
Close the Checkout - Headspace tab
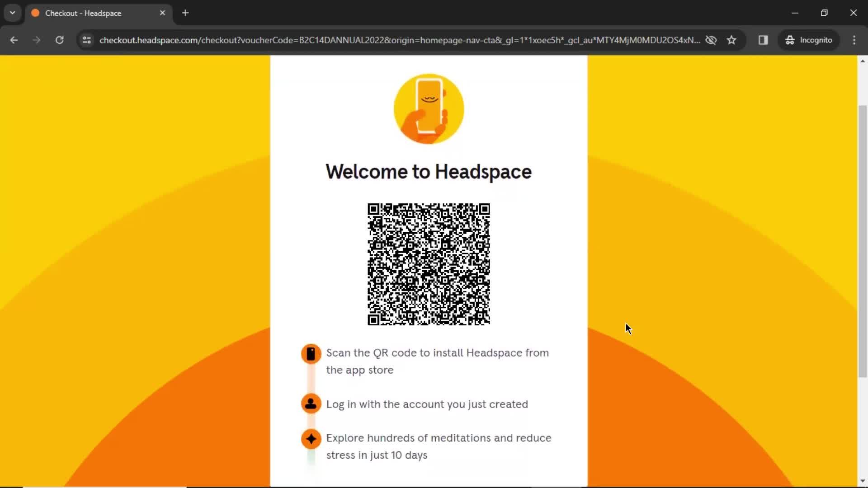(162, 13)
